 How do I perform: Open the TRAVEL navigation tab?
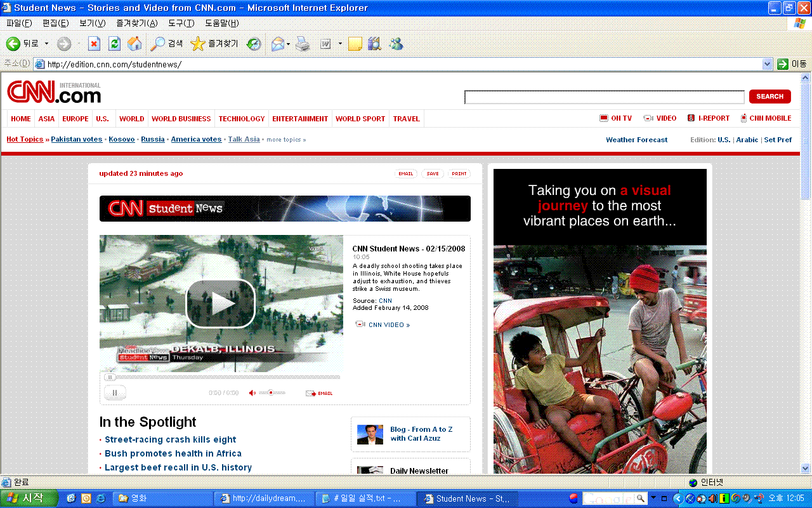pyautogui.click(x=406, y=119)
